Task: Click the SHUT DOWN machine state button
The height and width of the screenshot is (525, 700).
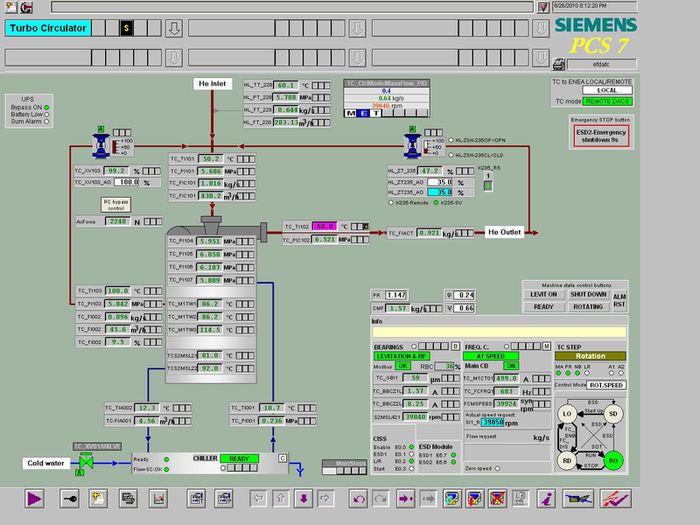Action: pos(588,295)
